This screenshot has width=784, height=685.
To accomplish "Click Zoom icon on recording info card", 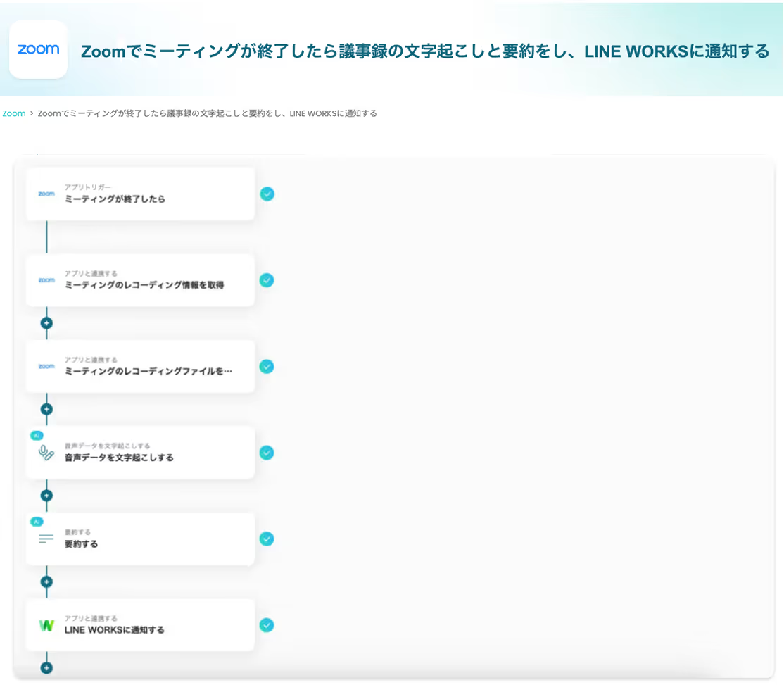I will (x=46, y=280).
